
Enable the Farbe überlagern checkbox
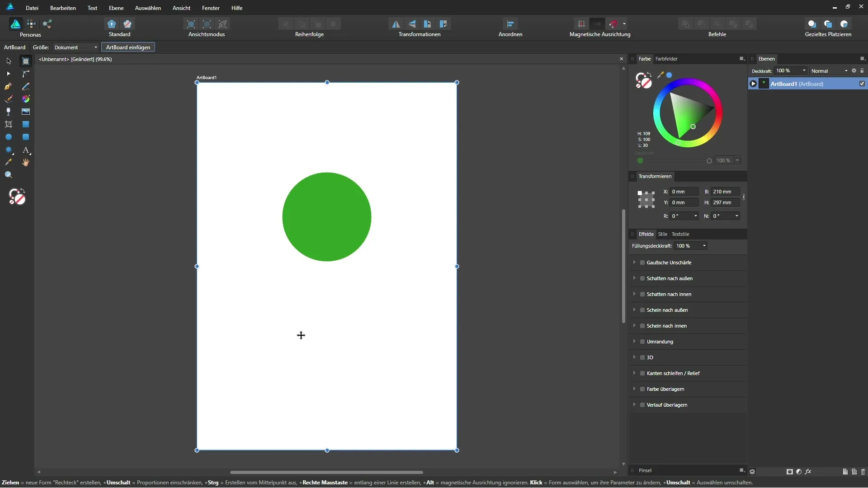click(x=642, y=389)
